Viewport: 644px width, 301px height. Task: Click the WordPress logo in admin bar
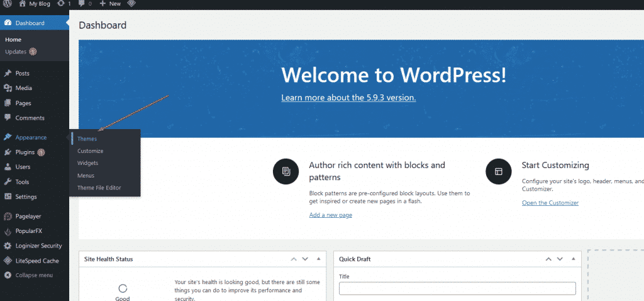coord(8,4)
